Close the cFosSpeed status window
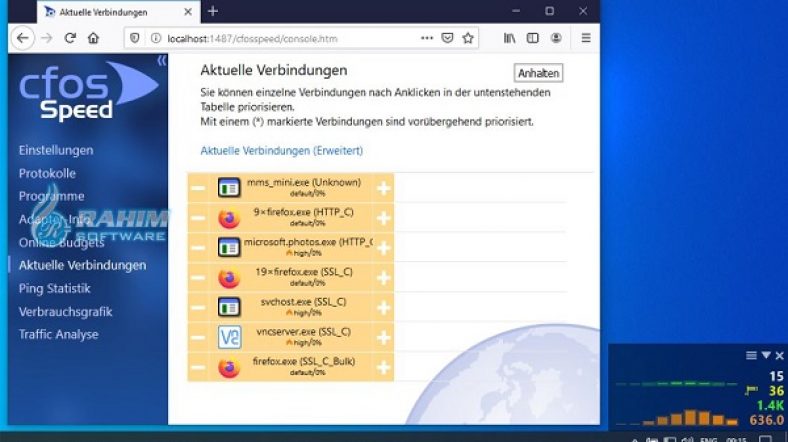 point(779,356)
